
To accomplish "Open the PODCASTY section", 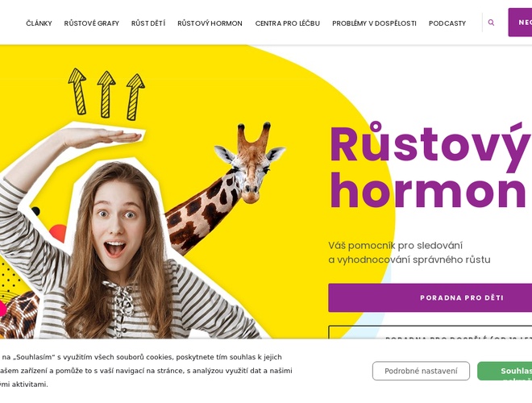I will tap(447, 23).
